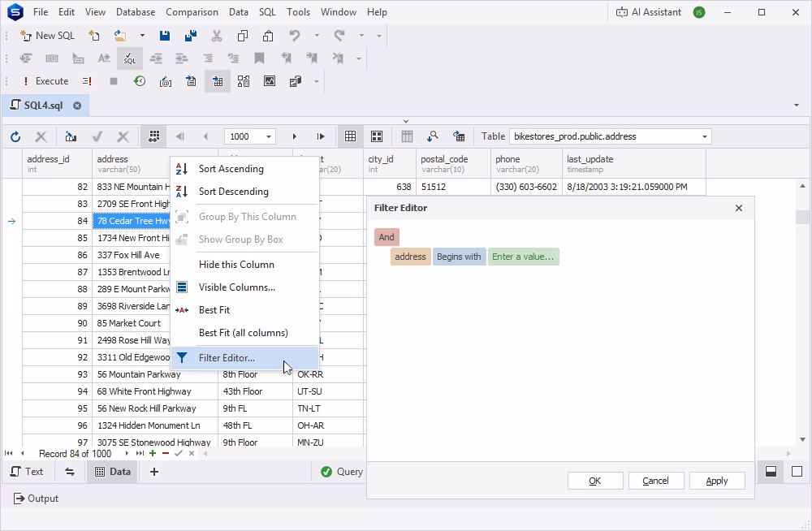Toggle results as grid icon in Execute toolbar
Screen dimensions: 812x531
[218, 81]
